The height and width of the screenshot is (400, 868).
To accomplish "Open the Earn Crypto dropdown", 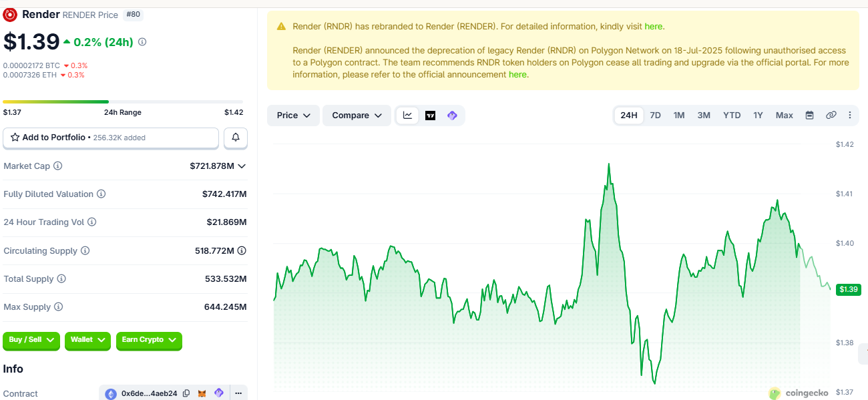I will click(149, 340).
